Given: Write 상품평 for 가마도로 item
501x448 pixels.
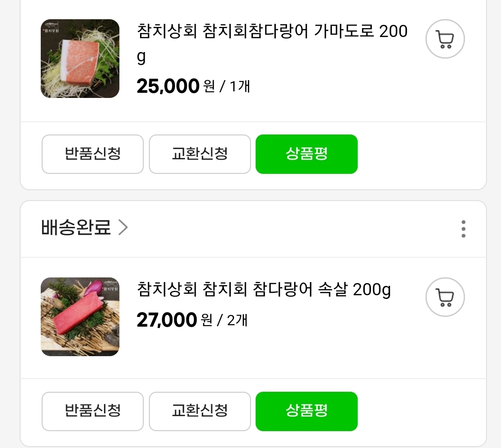Looking at the screenshot, I should tap(306, 154).
